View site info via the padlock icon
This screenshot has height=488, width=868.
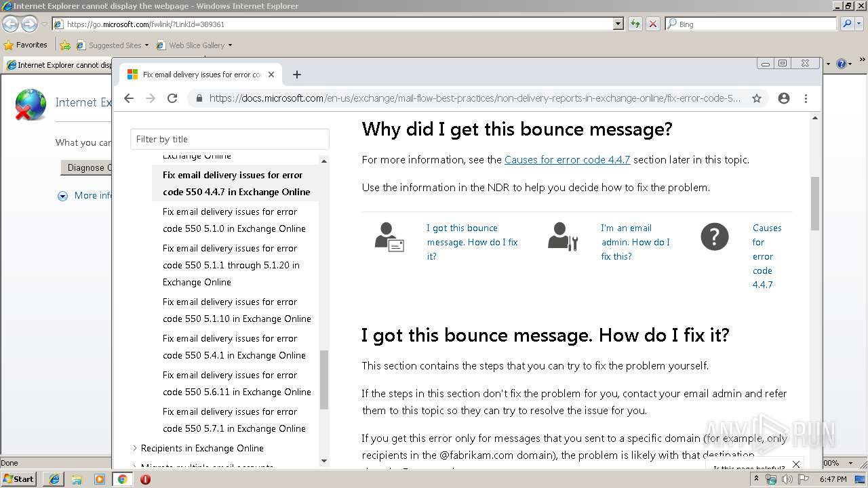[199, 98]
